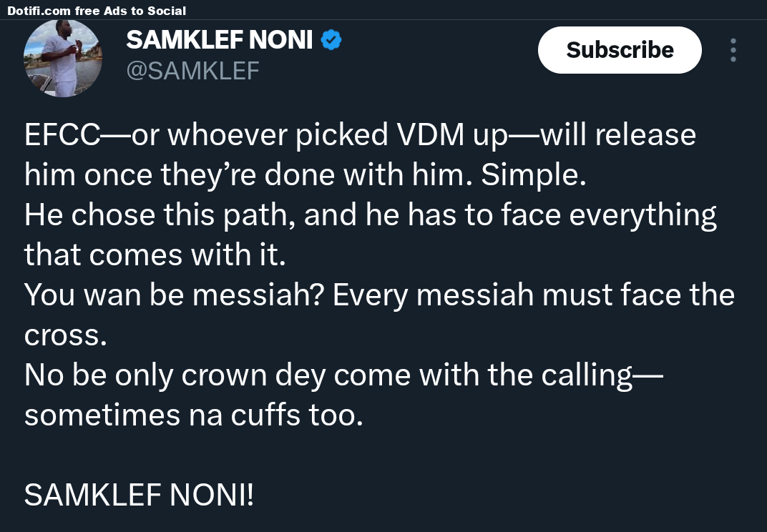This screenshot has width=767, height=532.
Task: Click the phrase You wan be messiah?
Action: coord(174,295)
